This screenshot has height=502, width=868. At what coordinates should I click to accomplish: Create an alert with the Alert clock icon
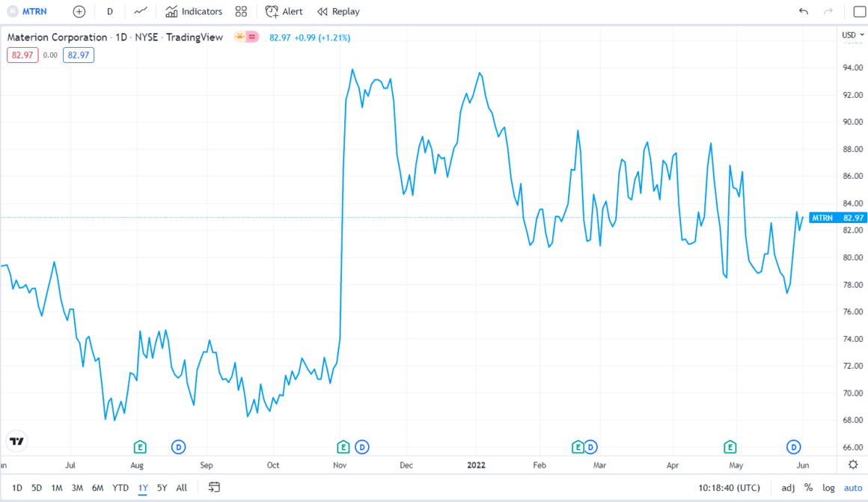point(284,11)
